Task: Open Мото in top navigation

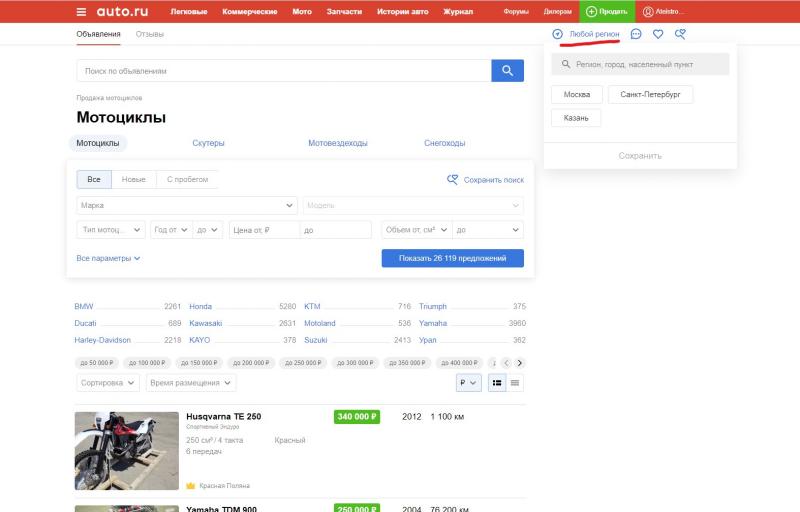Action: [x=302, y=11]
